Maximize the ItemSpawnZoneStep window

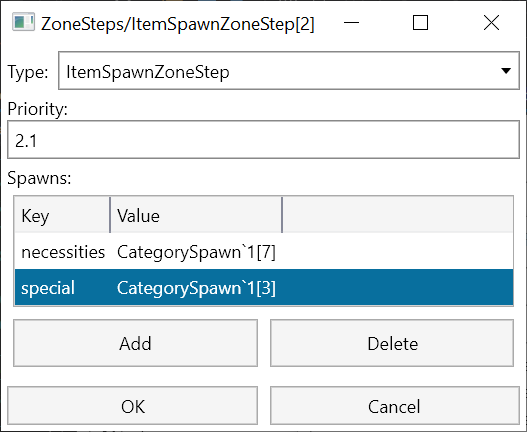click(x=420, y=23)
